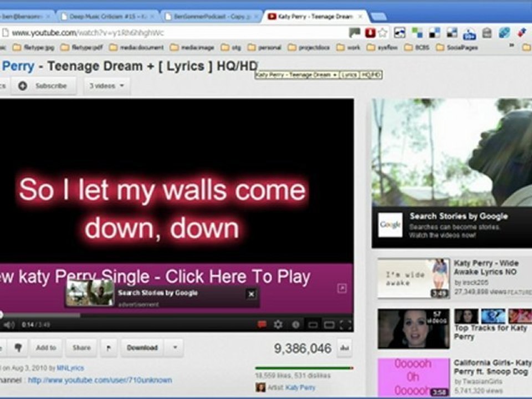This screenshot has width=532, height=399.
Task: Show video statistics via the chart icon
Action: [345, 348]
